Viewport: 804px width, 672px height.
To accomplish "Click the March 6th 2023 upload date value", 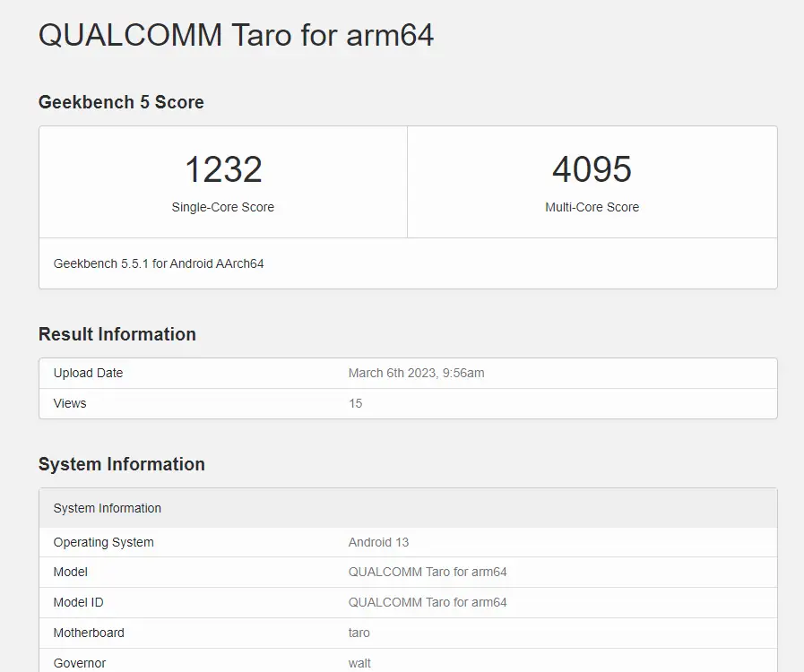I will [x=416, y=373].
